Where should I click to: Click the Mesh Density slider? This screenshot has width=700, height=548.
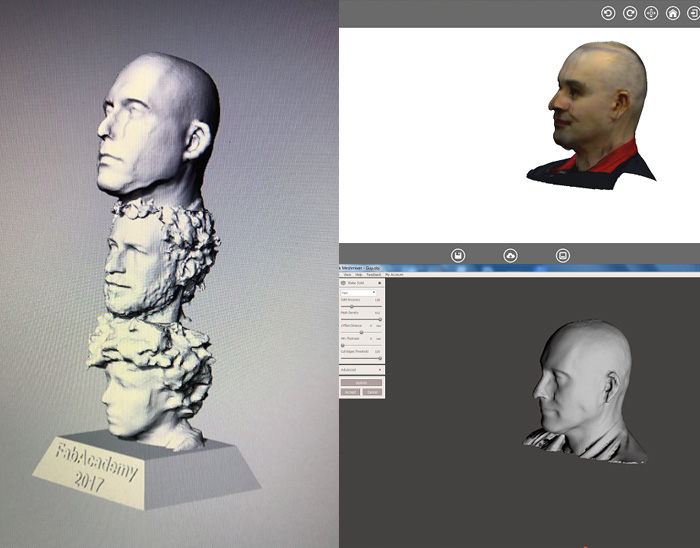[x=361, y=319]
